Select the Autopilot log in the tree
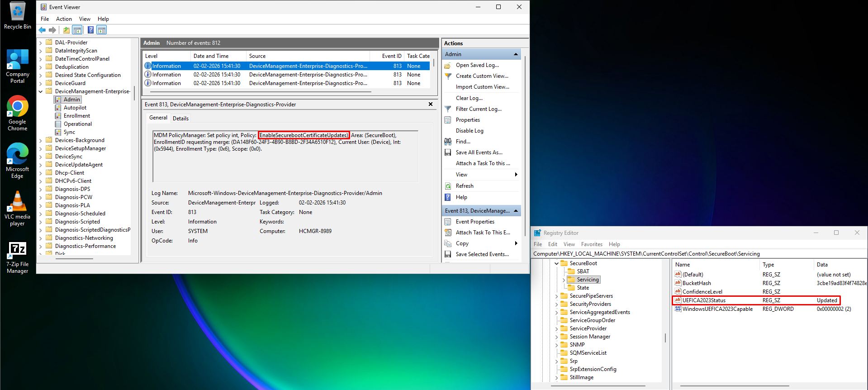Image resolution: width=868 pixels, height=390 pixels. pyautogui.click(x=75, y=108)
